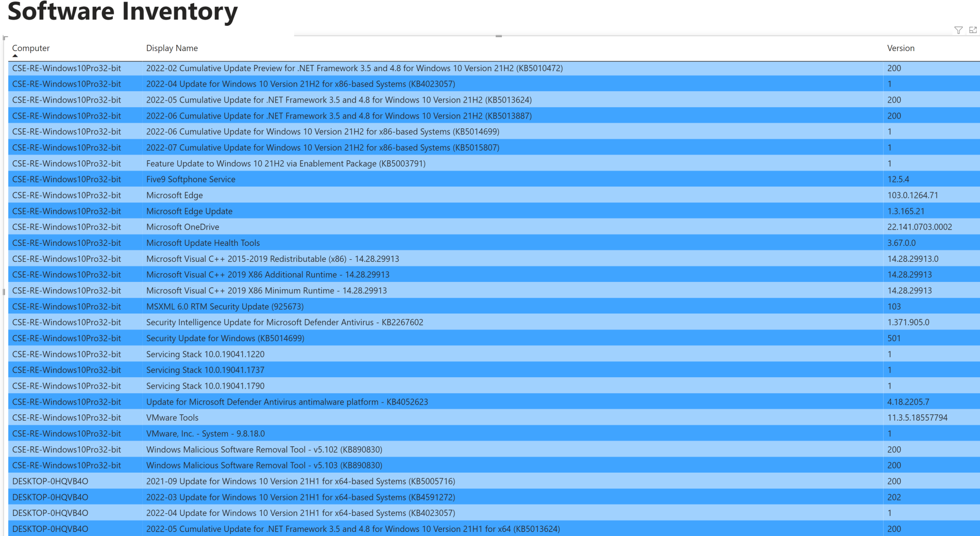Open the filter funnel icon for the visual
This screenshot has width=980, height=536.
point(958,29)
